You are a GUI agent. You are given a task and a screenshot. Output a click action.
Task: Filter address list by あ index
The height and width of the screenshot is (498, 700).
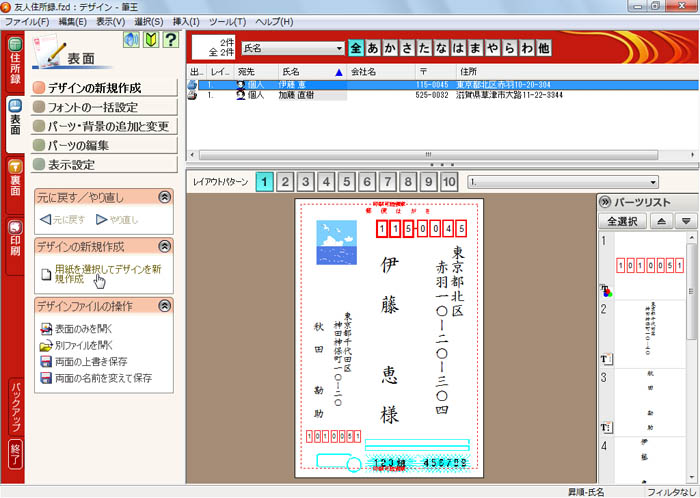click(374, 48)
